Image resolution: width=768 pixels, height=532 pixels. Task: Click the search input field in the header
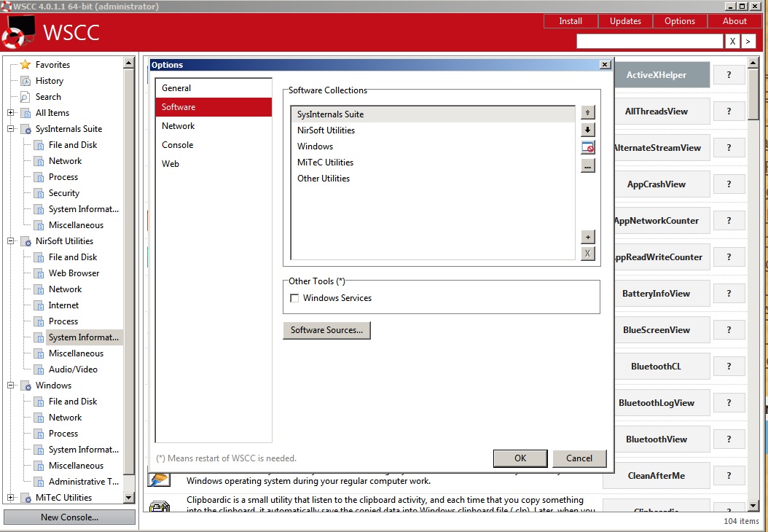click(650, 41)
